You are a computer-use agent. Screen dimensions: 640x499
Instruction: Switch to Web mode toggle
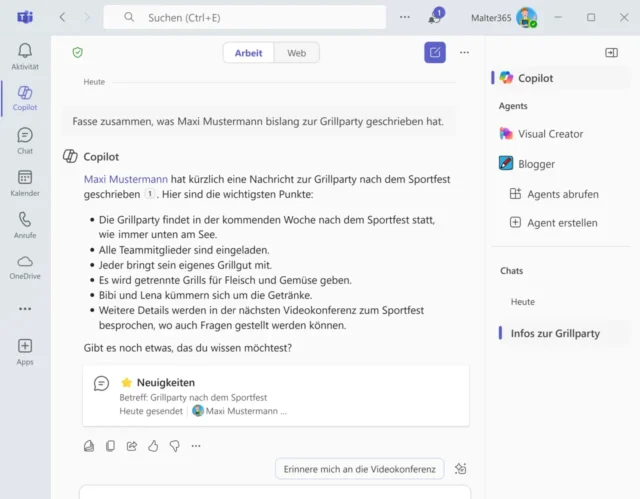297,53
